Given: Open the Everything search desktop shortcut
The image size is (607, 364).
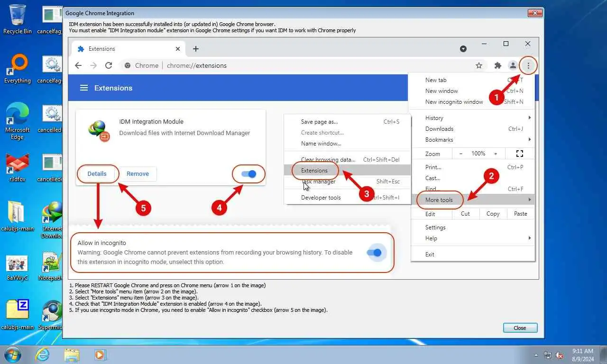Looking at the screenshot, I should [18, 69].
